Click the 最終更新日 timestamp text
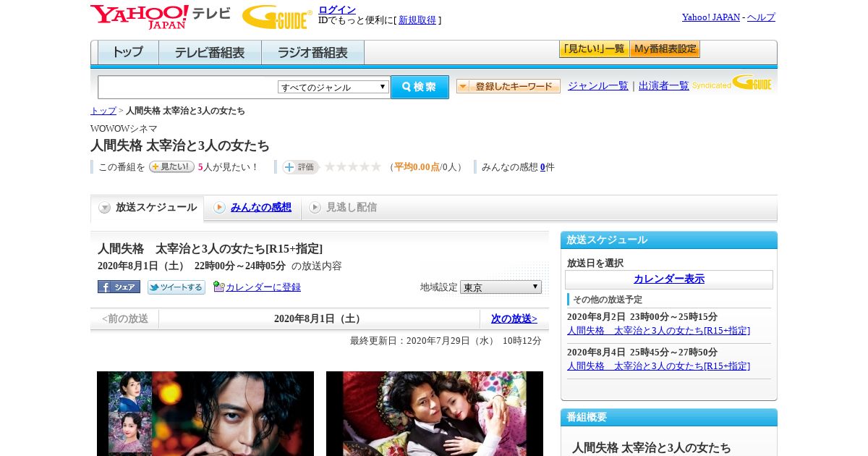Image resolution: width=868 pixels, height=456 pixels. point(446,341)
